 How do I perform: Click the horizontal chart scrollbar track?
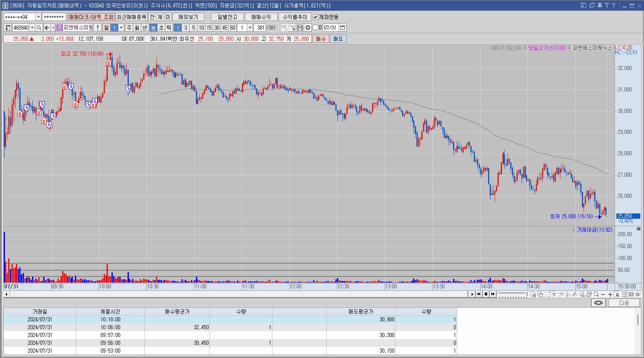tap(239, 294)
